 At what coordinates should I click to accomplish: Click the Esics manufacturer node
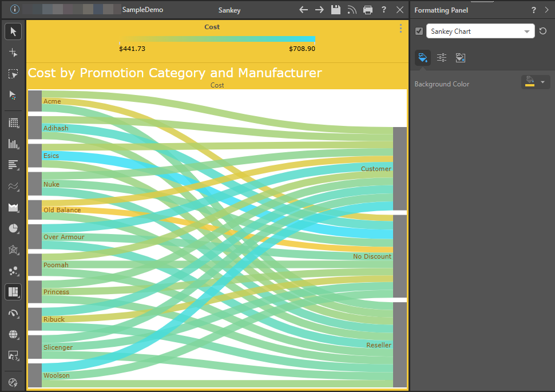coord(35,156)
